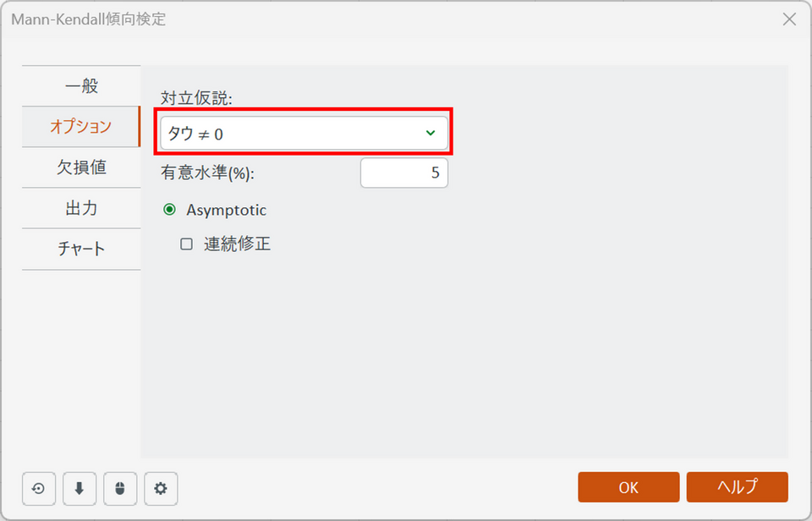Confirm with the OK button
Image resolution: width=812 pixels, height=521 pixels.
[x=628, y=487]
